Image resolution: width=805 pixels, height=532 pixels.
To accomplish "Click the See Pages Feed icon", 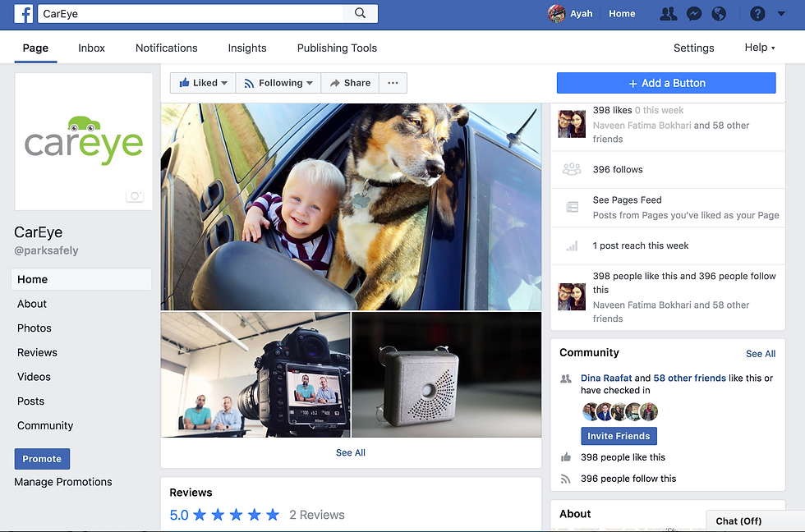I will click(572, 207).
